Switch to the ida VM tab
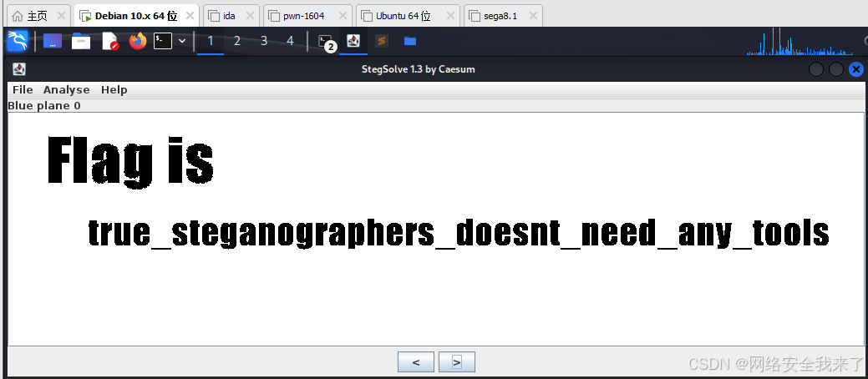868x379 pixels. 229,16
